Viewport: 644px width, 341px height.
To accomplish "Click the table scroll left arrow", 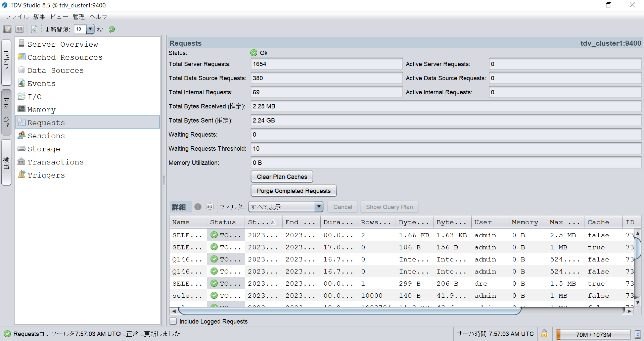I will click(174, 311).
